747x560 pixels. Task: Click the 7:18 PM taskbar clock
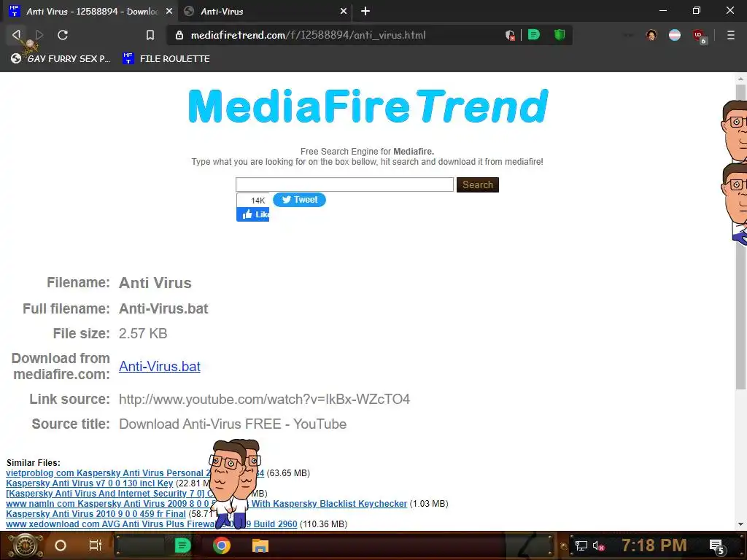tap(654, 545)
